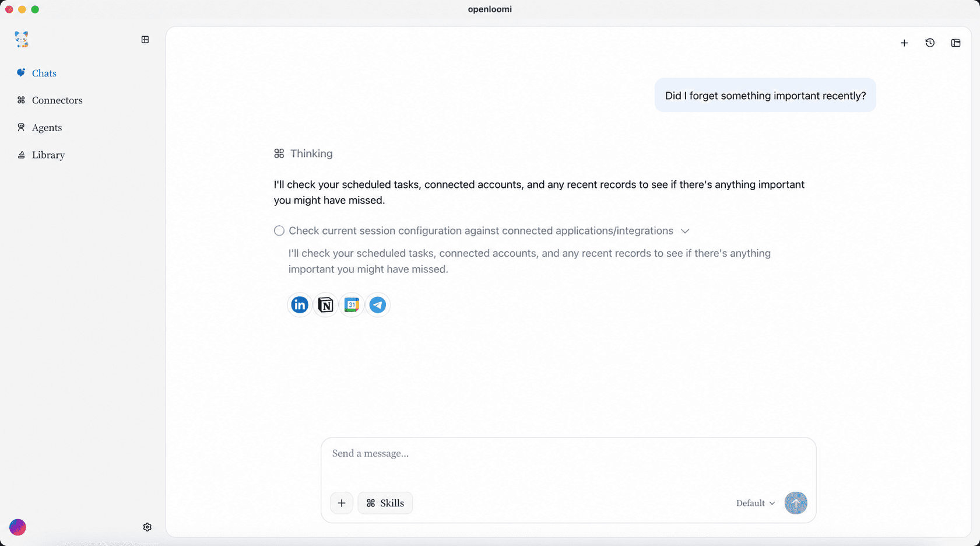Toggle the right panel layout icon

pos(956,43)
